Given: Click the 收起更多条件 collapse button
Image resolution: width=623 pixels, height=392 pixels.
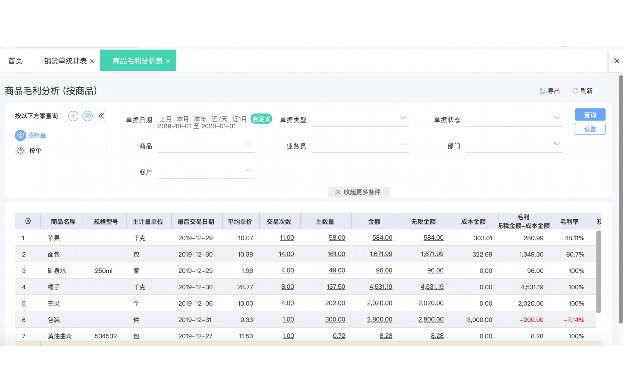Looking at the screenshot, I should coord(358,192).
